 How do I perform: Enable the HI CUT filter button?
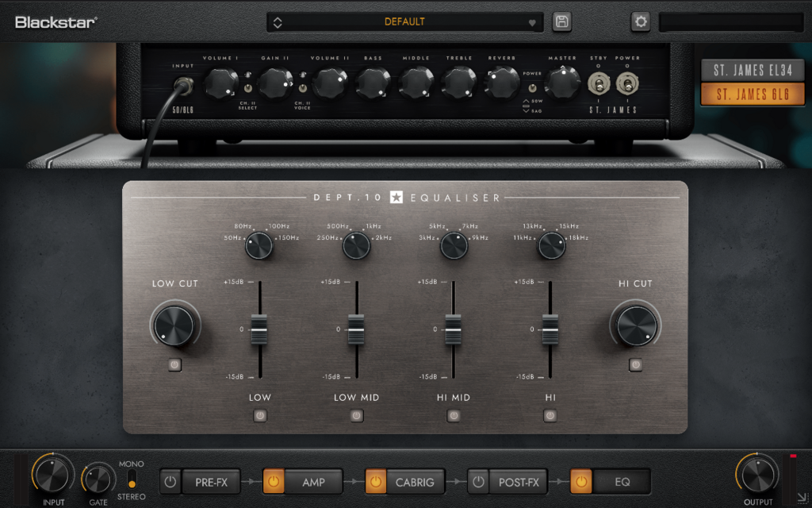[x=635, y=365]
